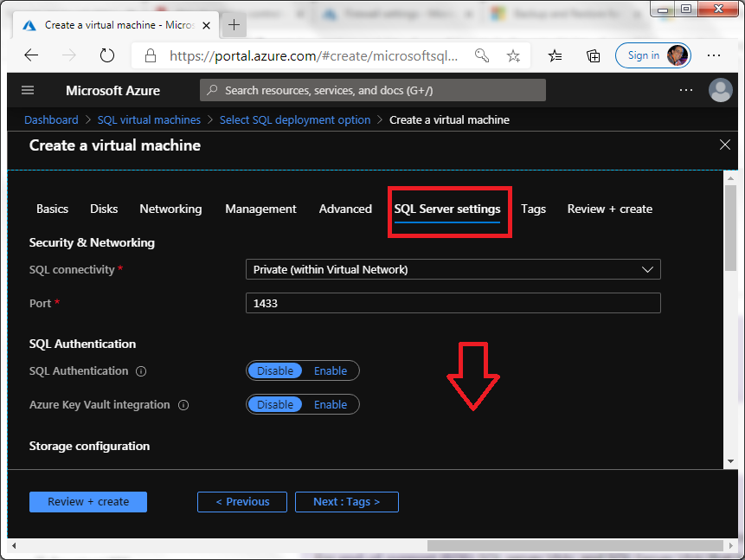Maximize the browser window
This screenshot has width=745, height=560.
[x=685, y=9]
